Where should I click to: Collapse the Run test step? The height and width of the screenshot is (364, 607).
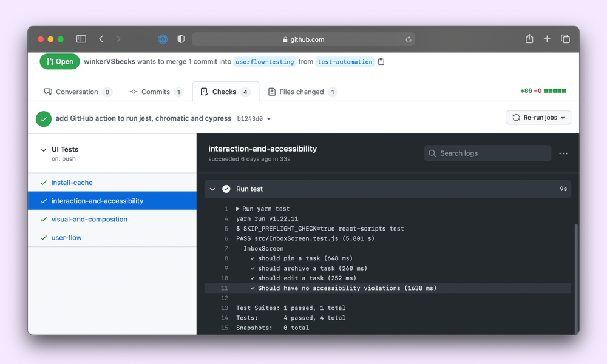[212, 189]
